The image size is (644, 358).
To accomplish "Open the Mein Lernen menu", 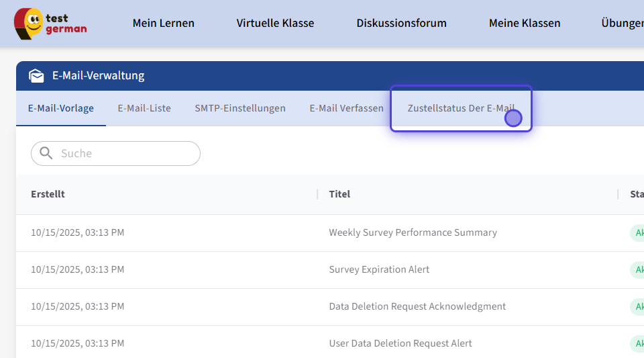I will pyautogui.click(x=163, y=23).
